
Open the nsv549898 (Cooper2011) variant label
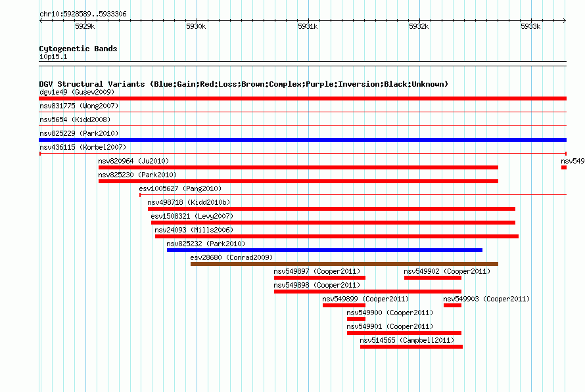pos(317,285)
